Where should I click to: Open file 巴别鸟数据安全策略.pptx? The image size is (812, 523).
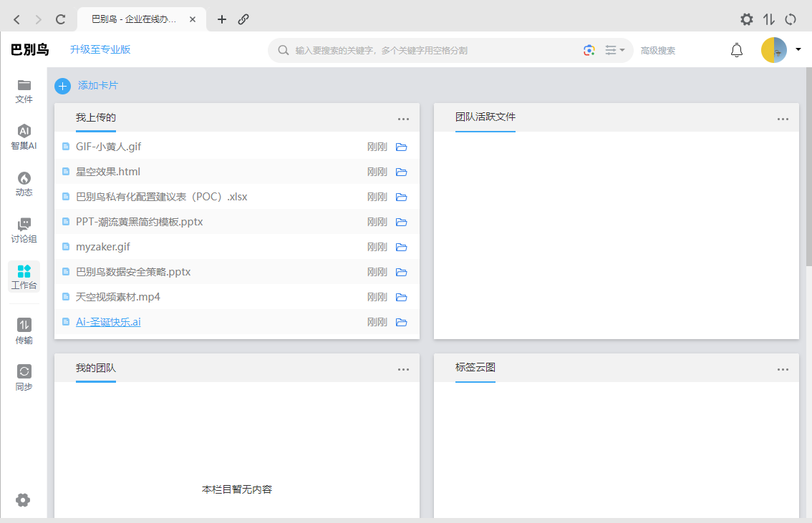[133, 272]
